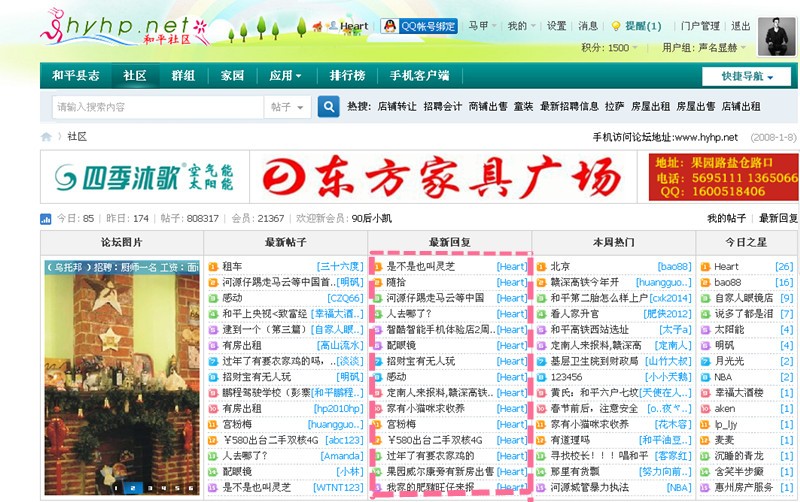Viewport: 800px width, 502px height.
Task: Open 消息 link
Action: coord(588,26)
